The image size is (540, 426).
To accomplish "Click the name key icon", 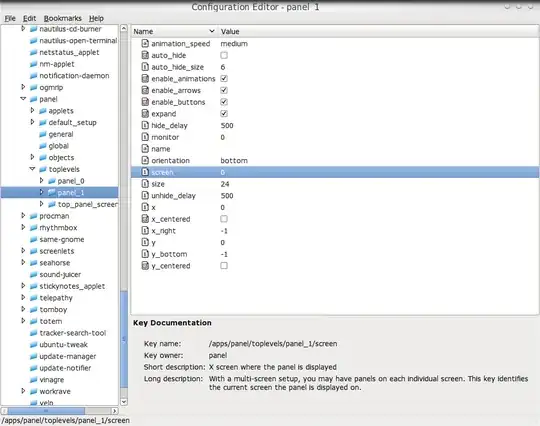I will (145, 149).
